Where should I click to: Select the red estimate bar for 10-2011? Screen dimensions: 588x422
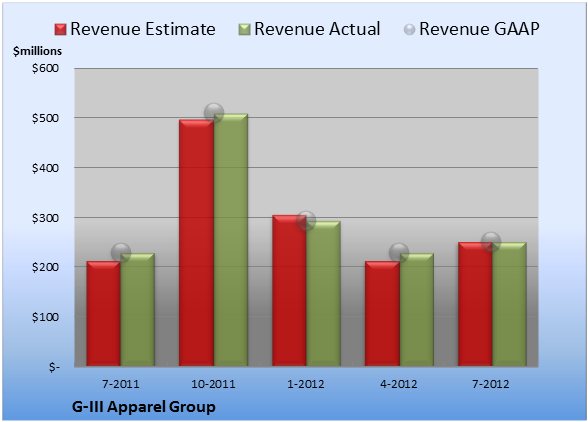pos(196,243)
